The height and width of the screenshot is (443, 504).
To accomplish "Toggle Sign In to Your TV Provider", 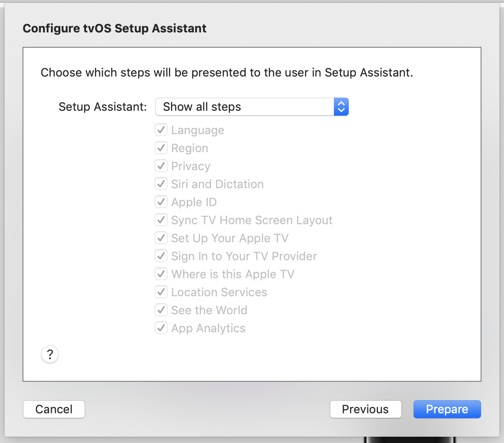I will coord(161,256).
